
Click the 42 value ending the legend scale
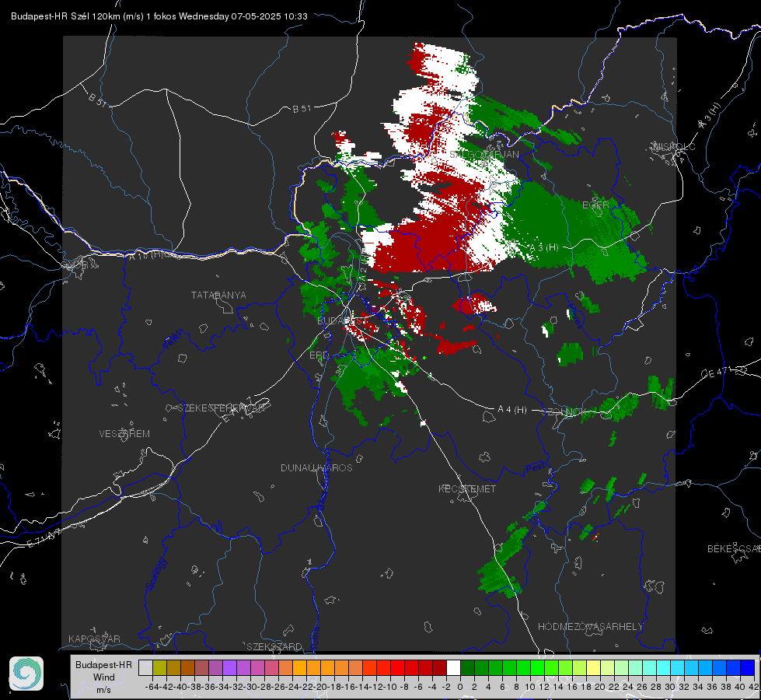point(754,687)
